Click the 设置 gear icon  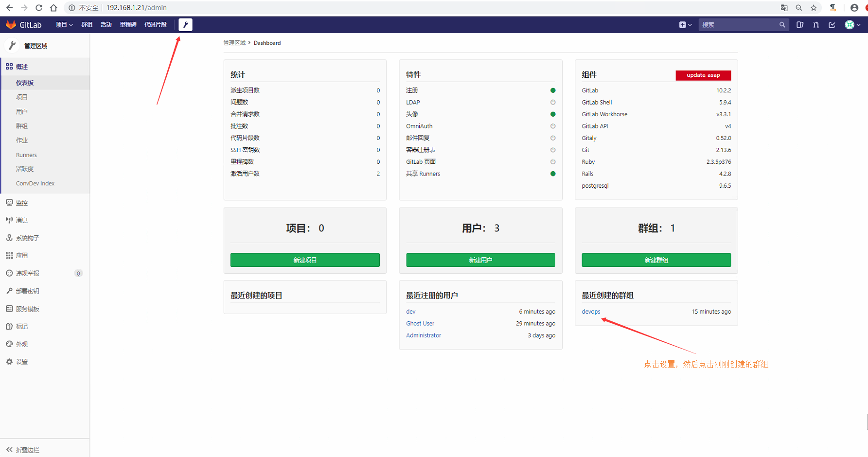tap(9, 362)
